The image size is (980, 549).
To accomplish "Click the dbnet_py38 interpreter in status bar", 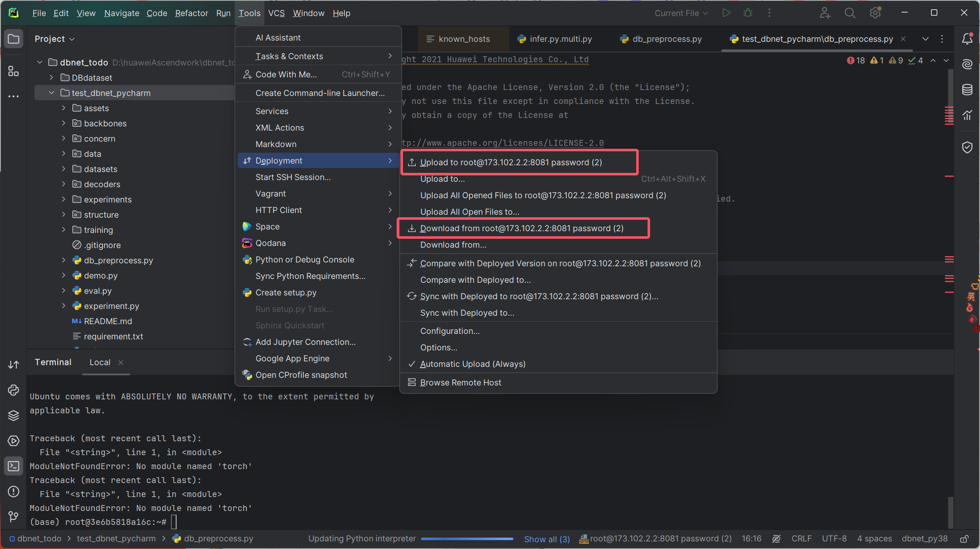I will [x=924, y=539].
